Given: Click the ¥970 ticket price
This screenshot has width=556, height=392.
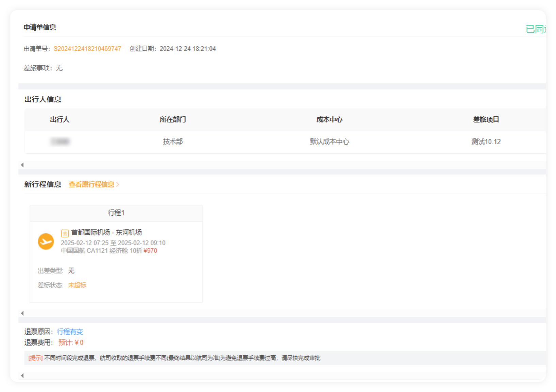Looking at the screenshot, I should 150,251.
